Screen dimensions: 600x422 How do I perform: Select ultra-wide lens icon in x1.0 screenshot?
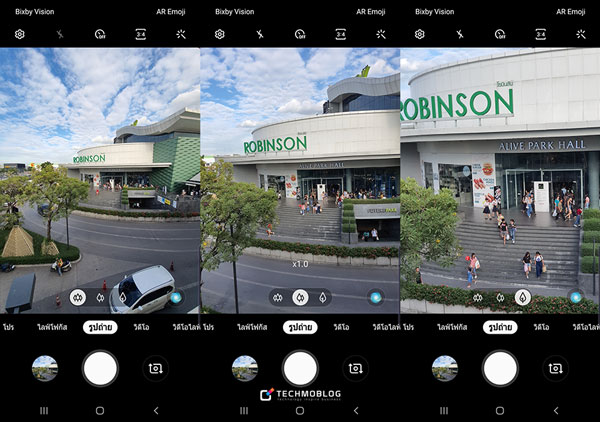pos(278,297)
